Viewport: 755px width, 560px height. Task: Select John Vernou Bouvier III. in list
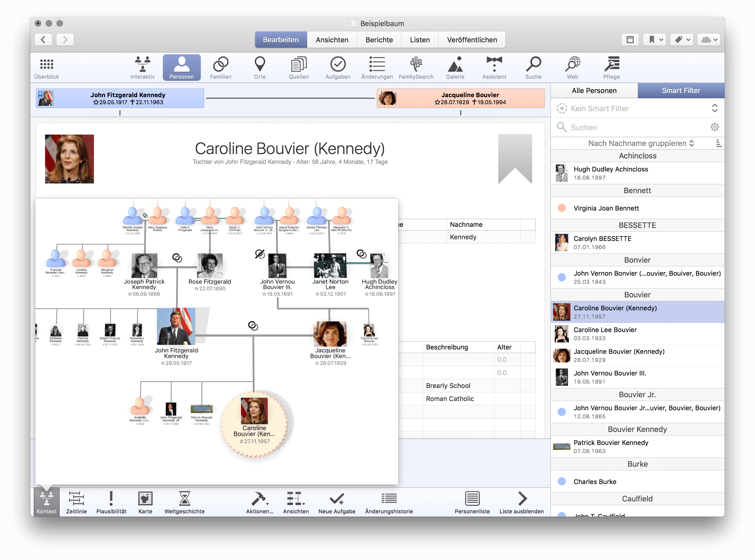pos(637,377)
